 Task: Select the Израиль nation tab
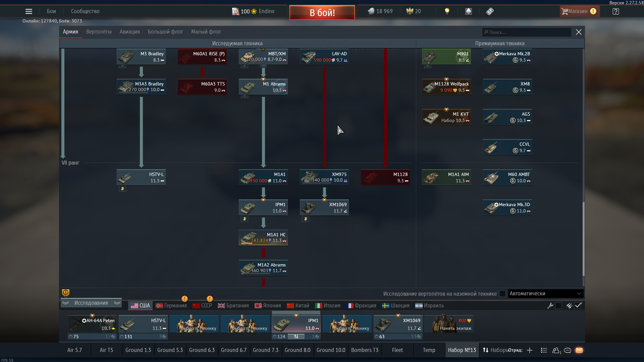click(430, 306)
